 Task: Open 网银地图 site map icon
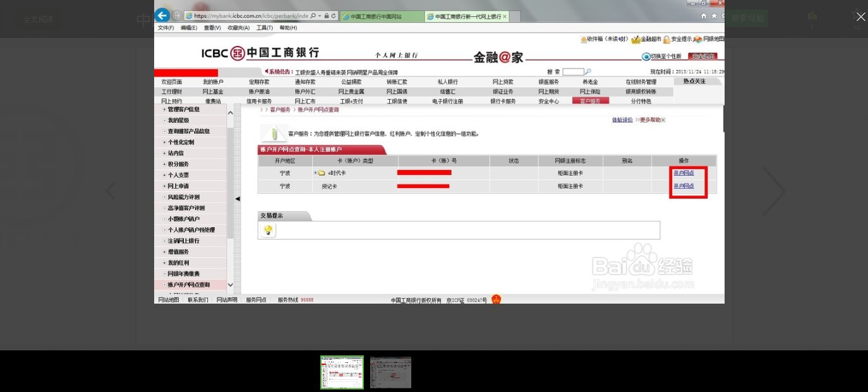point(698,39)
